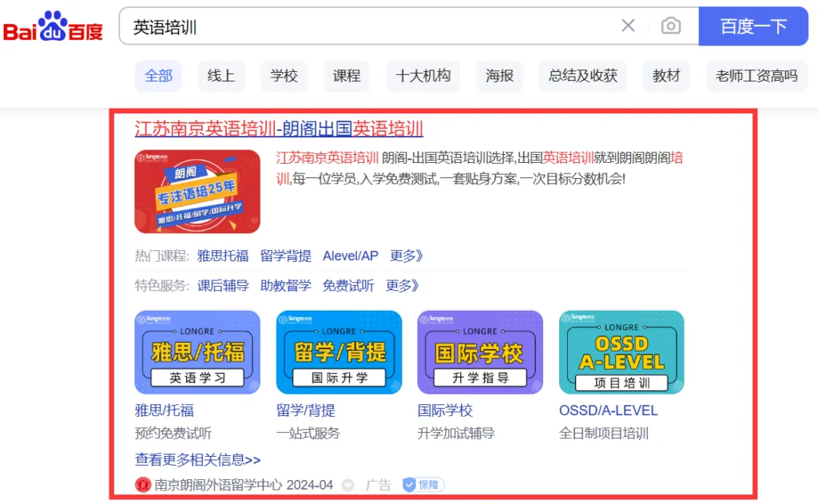The height and width of the screenshot is (504, 818).
Task: Click the 升学加试辅导 caption text
Action: pyautogui.click(x=456, y=433)
